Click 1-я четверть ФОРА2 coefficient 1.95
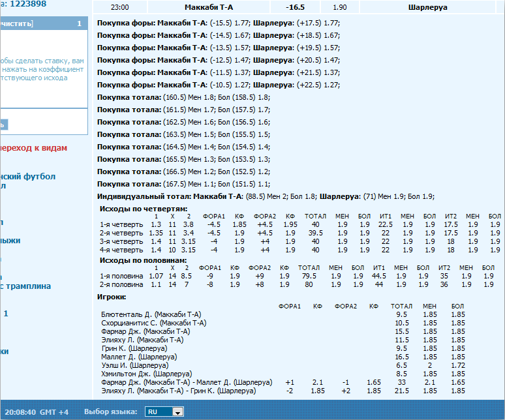The image size is (505, 420). point(290,224)
